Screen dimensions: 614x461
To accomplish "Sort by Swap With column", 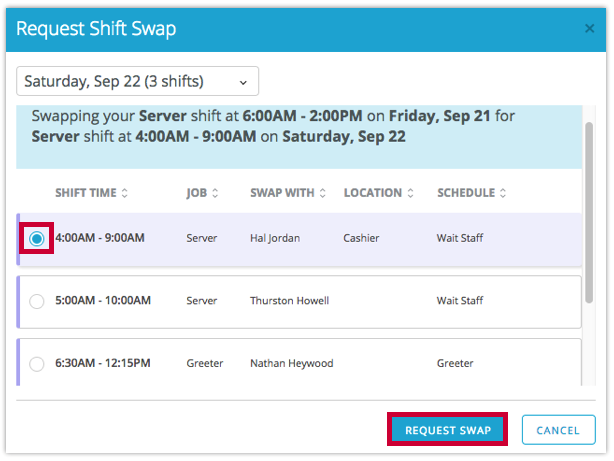I will (288, 193).
